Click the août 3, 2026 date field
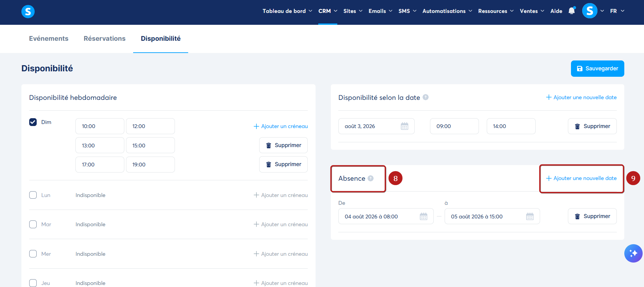Image resolution: width=644 pixels, height=287 pixels. click(x=376, y=126)
